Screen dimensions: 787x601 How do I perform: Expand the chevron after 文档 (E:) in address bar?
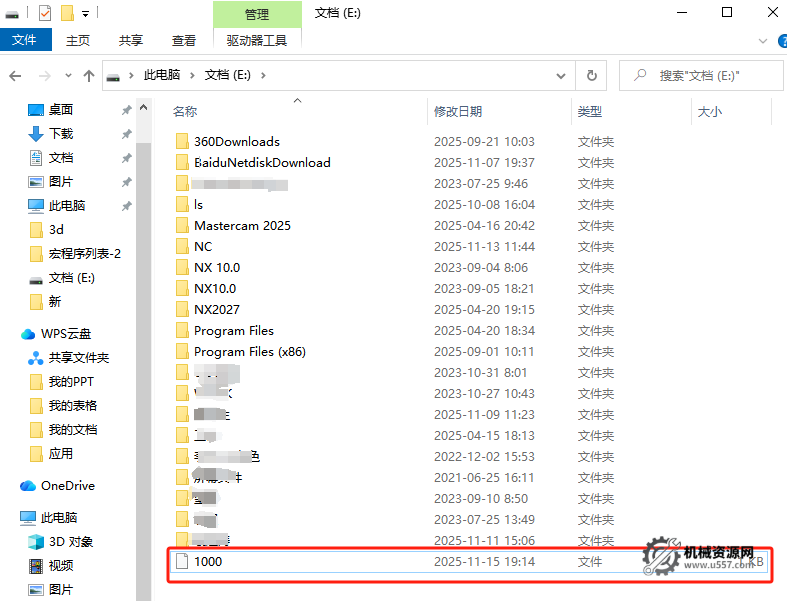263,75
